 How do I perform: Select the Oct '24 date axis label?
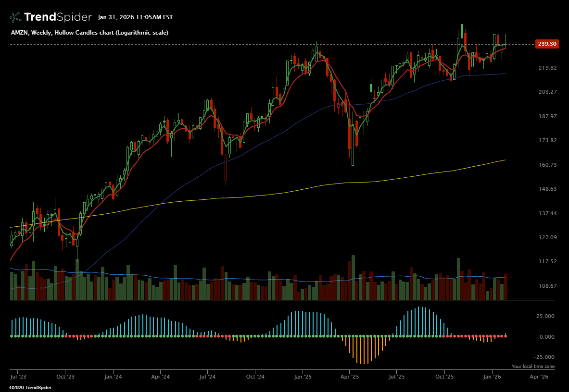pyautogui.click(x=255, y=377)
